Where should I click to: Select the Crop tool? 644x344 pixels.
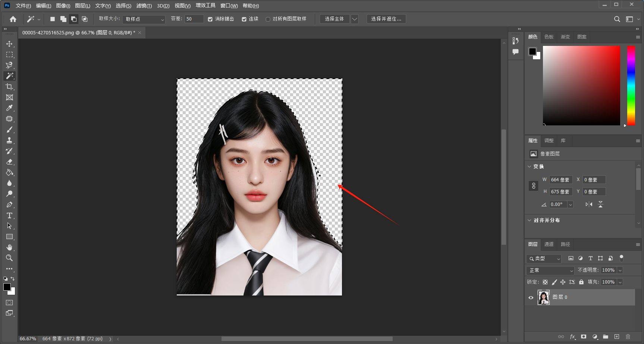9,87
